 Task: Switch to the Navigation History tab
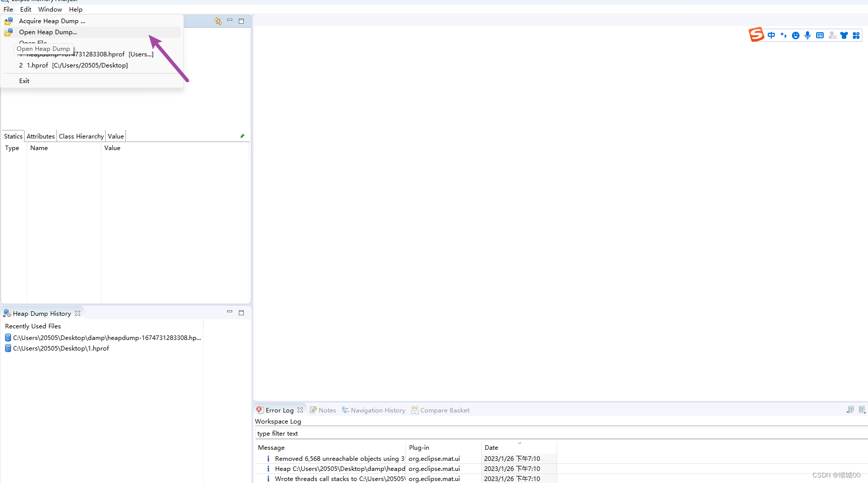tap(373, 410)
